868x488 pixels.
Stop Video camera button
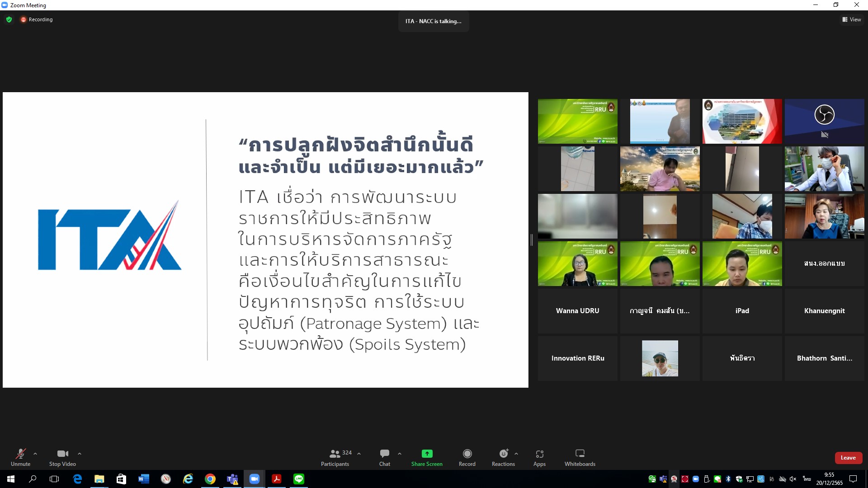(x=62, y=457)
